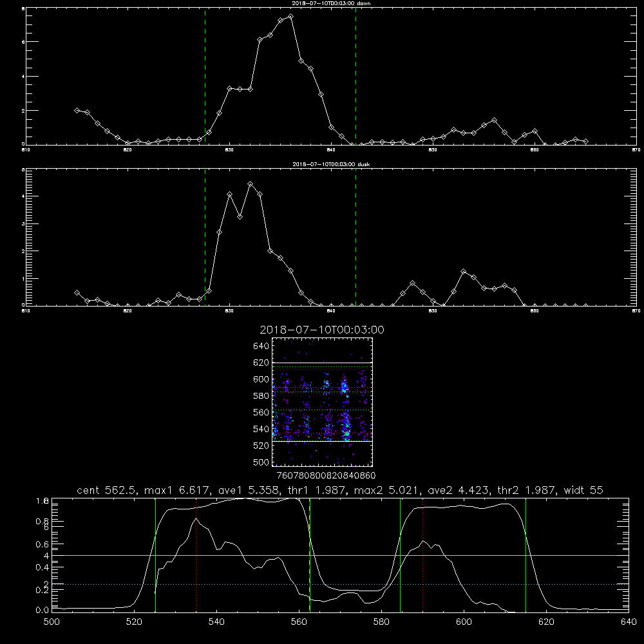
Task: Click bottom profile y-axis label '0.6'
Action: [43, 544]
